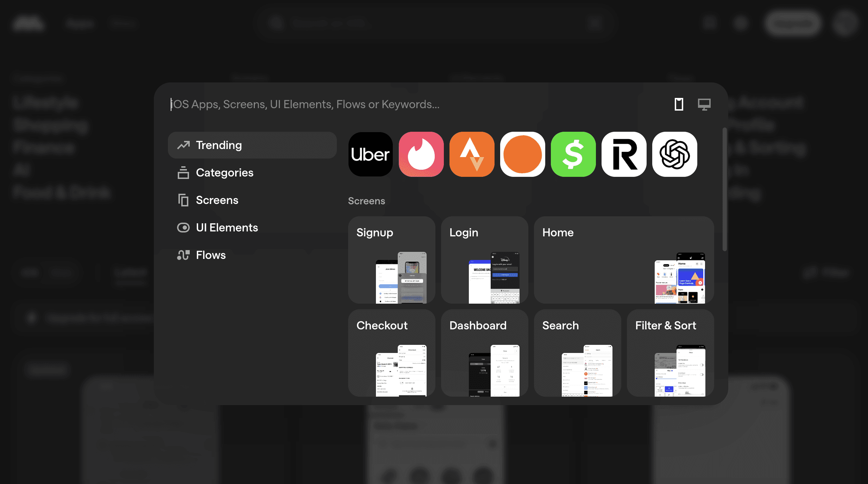Open the ChatGPT app icon
This screenshot has height=484, width=868.
pos(674,154)
